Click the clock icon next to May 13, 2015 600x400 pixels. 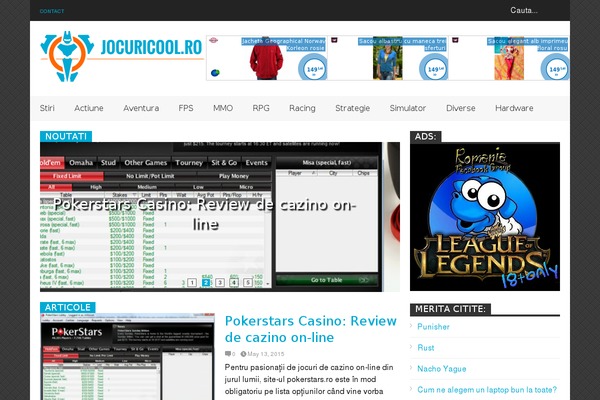click(x=243, y=354)
